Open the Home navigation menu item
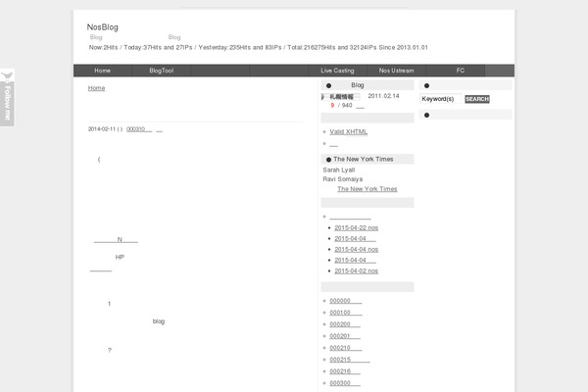 point(102,71)
